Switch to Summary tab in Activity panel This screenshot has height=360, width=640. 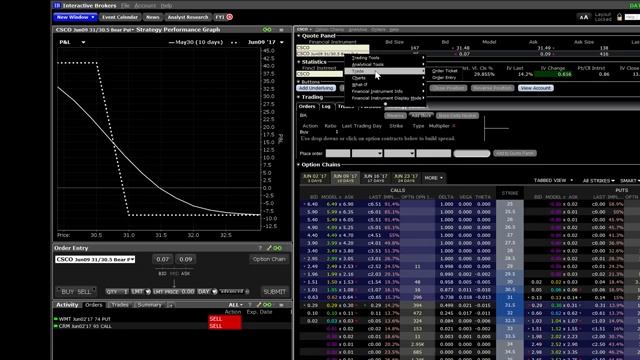[x=149, y=305]
